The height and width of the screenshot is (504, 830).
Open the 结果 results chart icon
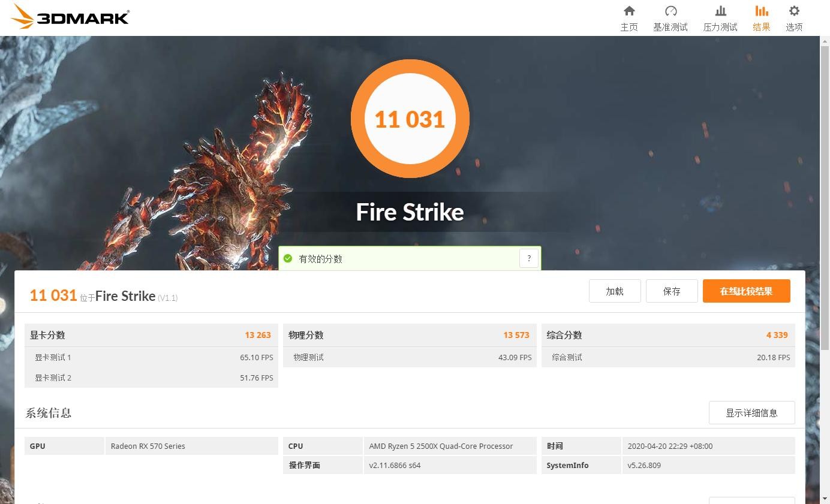tap(762, 11)
